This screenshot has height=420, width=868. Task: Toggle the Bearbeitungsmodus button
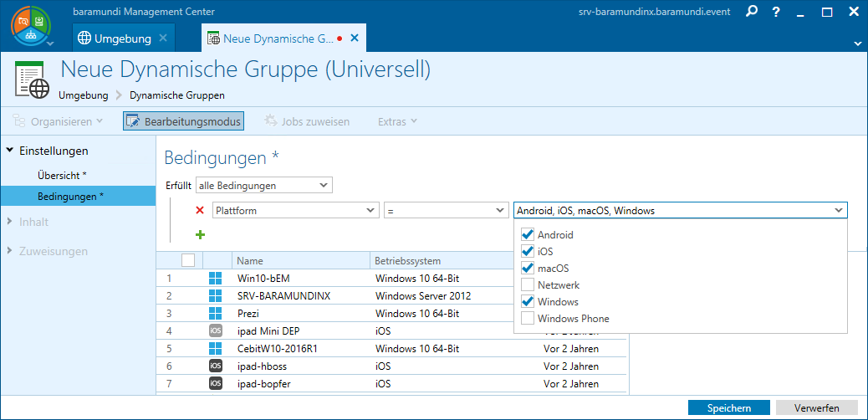183,120
